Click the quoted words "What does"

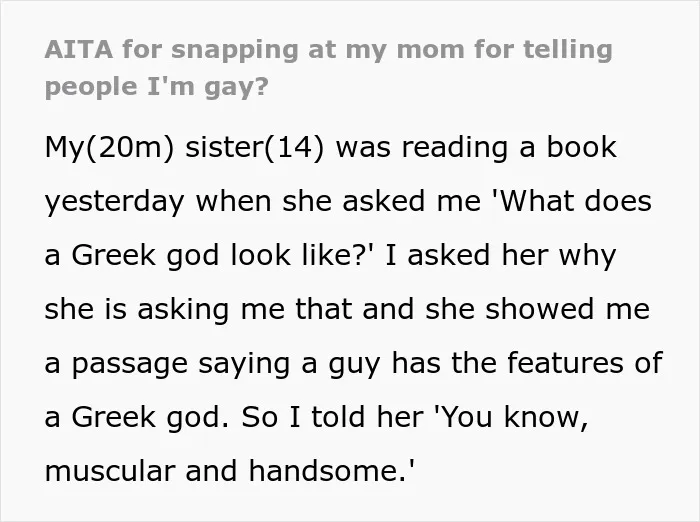575,201
